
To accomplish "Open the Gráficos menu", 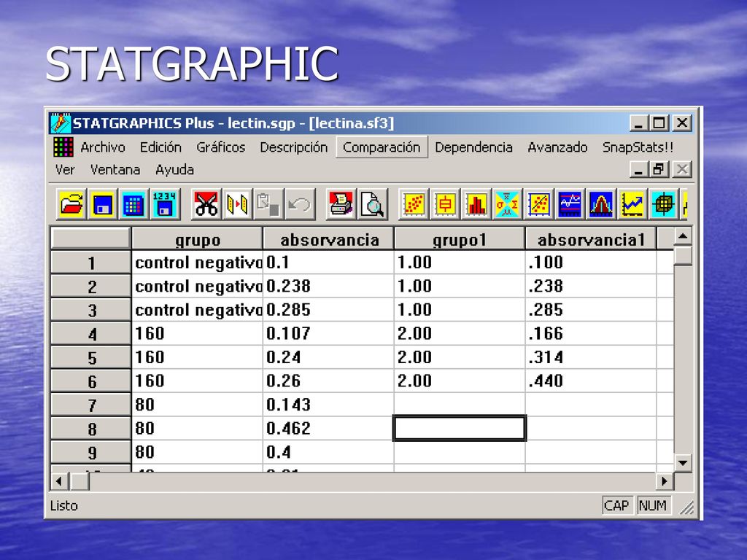I will coord(220,147).
